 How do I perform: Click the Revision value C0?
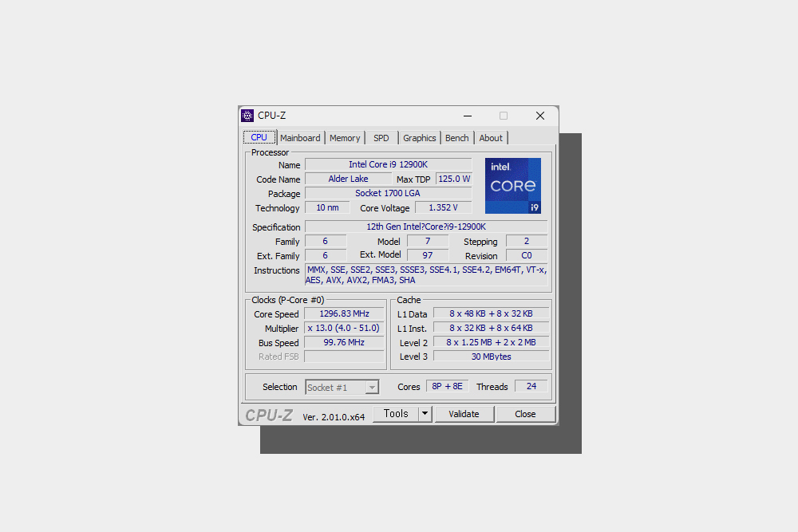[527, 255]
